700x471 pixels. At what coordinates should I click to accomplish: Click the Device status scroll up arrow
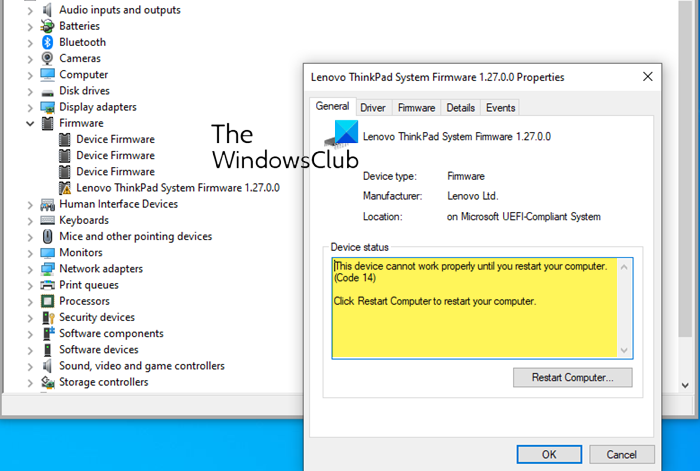(624, 267)
